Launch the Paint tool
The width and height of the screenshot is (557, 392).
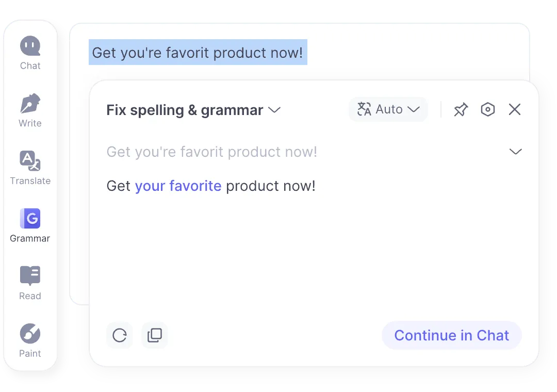pos(30,340)
